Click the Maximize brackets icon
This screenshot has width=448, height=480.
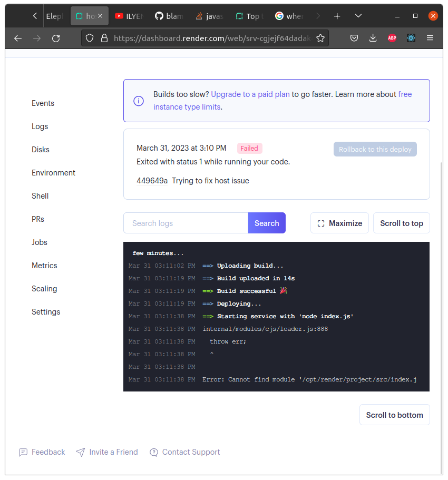(320, 223)
